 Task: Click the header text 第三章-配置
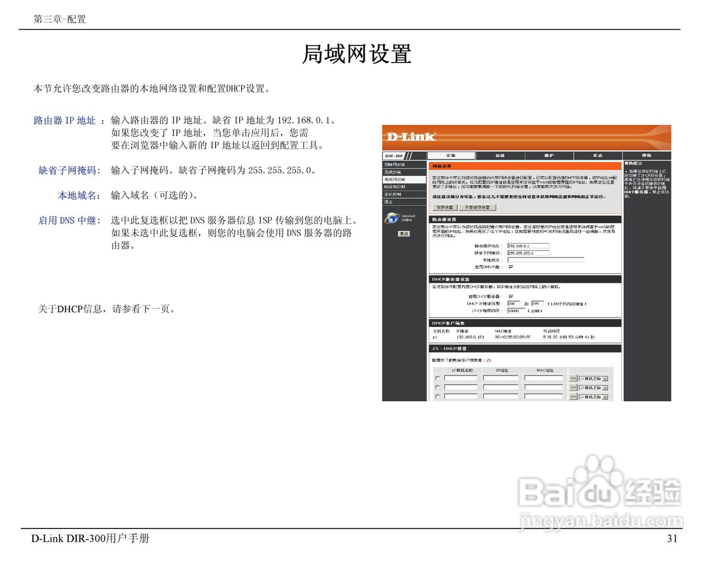pos(60,19)
